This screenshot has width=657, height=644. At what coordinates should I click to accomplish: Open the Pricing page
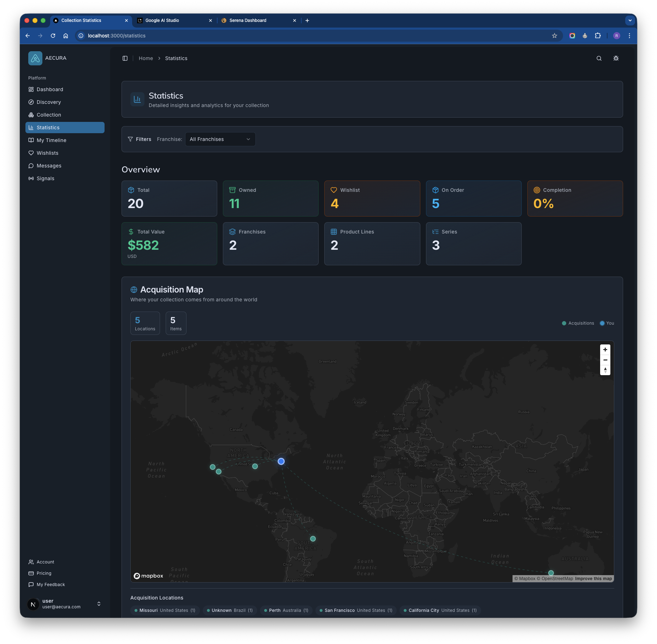click(x=65, y=573)
